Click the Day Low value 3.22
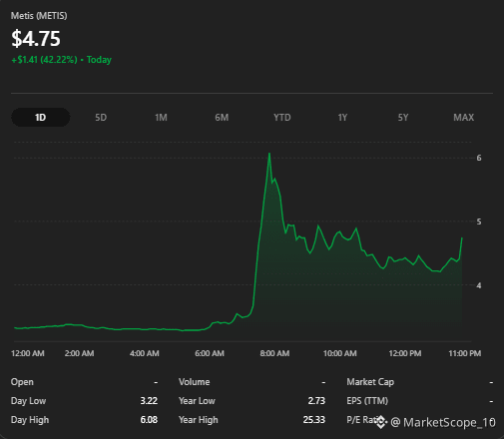The width and height of the screenshot is (504, 439). coord(149,401)
